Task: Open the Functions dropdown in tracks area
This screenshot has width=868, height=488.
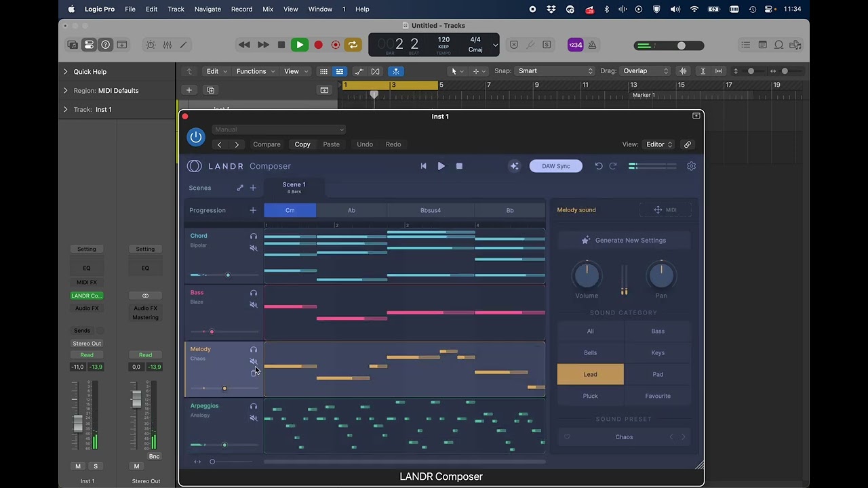Action: 255,71
